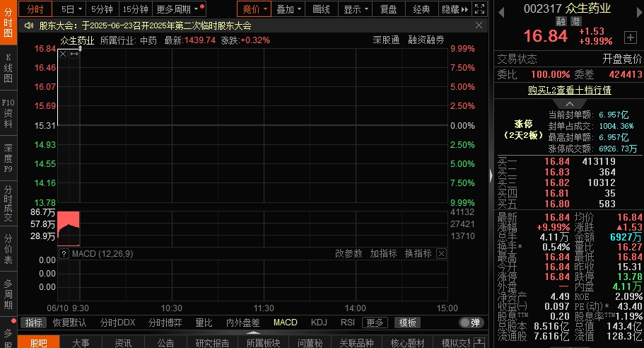Click 加指标 to add indicator
644x348 pixels.
click(383, 253)
